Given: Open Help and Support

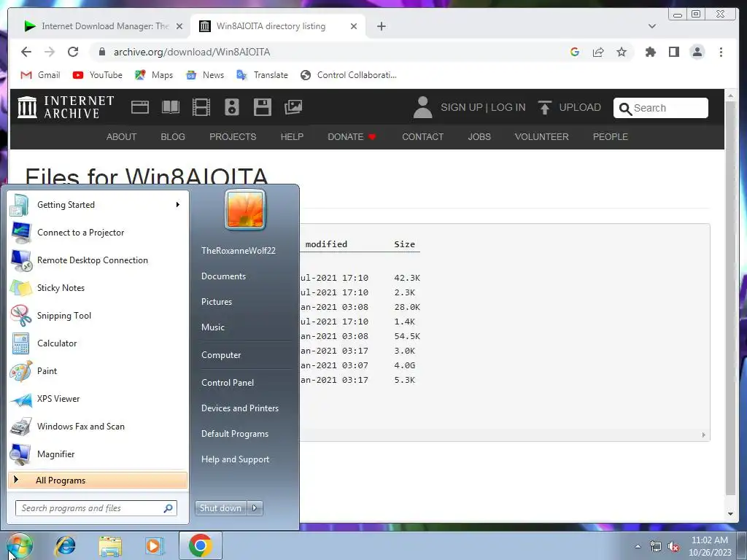Looking at the screenshot, I should tap(235, 459).
